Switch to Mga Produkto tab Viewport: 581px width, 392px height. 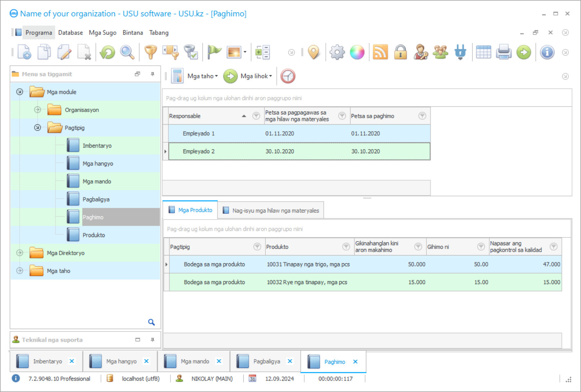(191, 210)
